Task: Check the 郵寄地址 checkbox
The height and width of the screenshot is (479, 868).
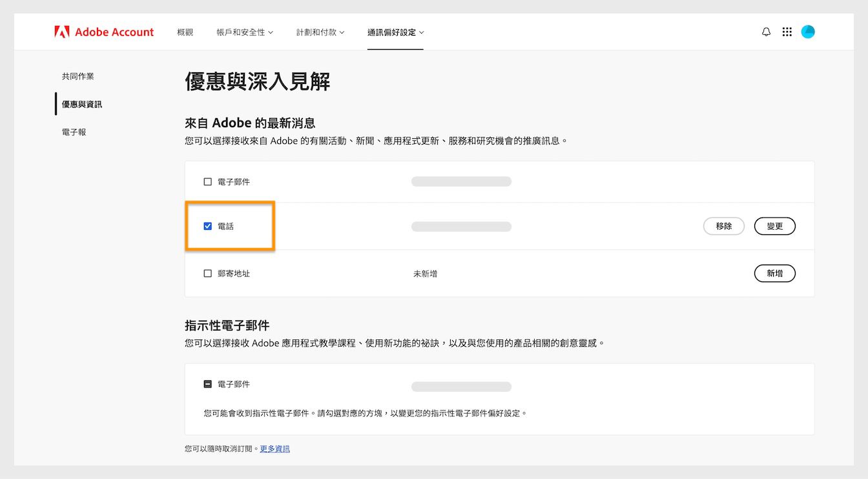Action: point(207,273)
